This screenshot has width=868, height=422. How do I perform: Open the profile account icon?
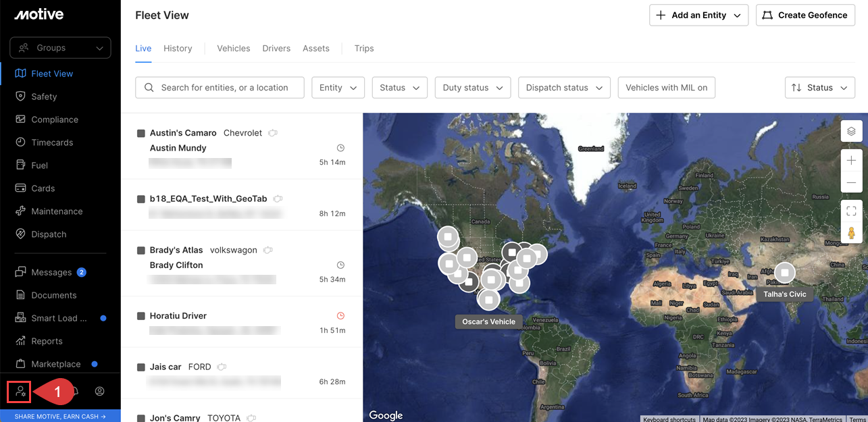[100, 392]
